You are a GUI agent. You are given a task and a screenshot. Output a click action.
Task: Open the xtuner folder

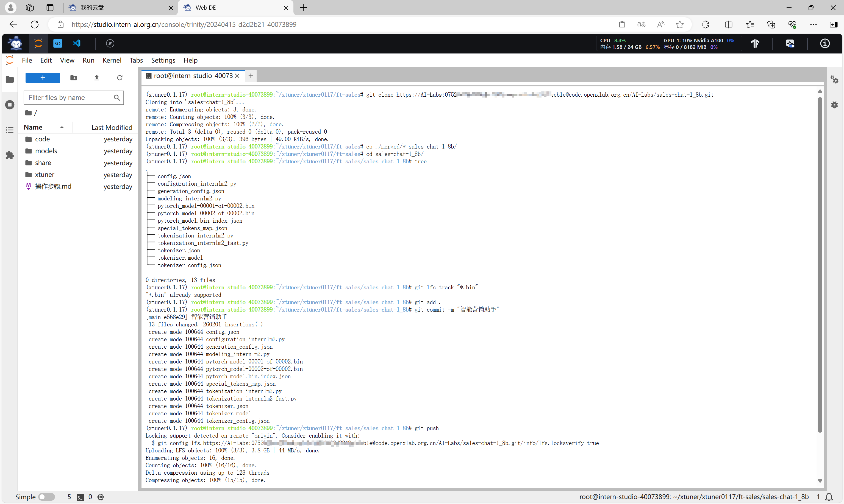(79, 175)
